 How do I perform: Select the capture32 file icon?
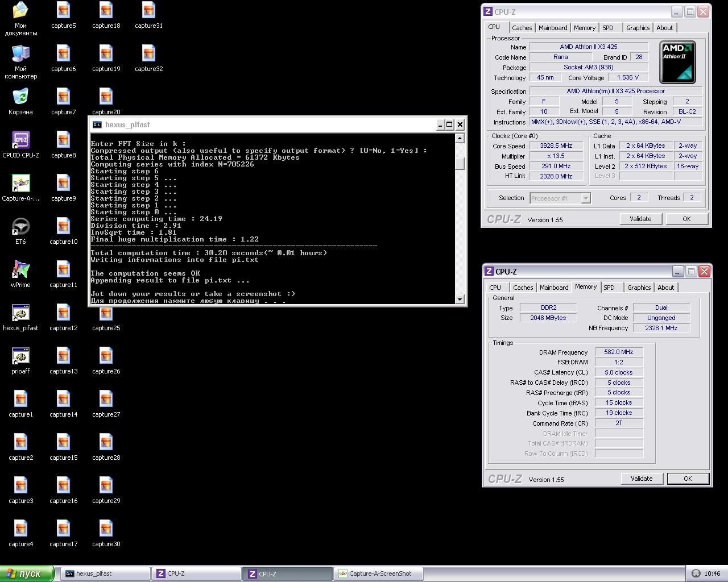click(148, 58)
